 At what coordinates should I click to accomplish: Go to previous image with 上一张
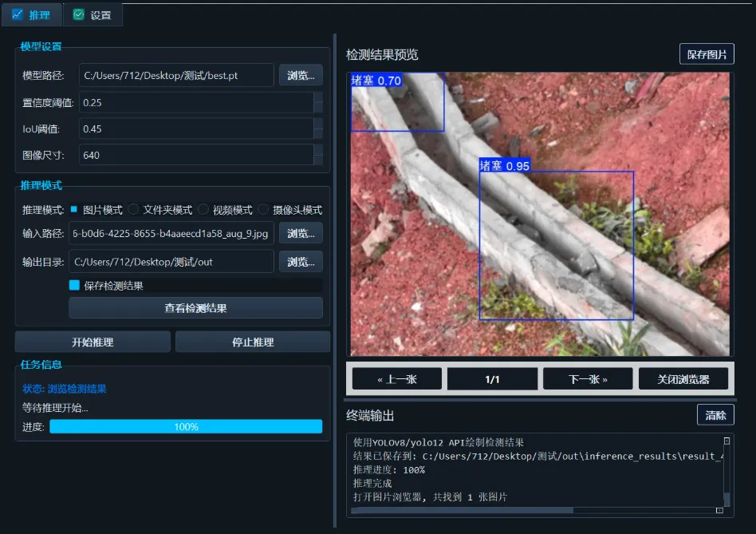point(396,378)
